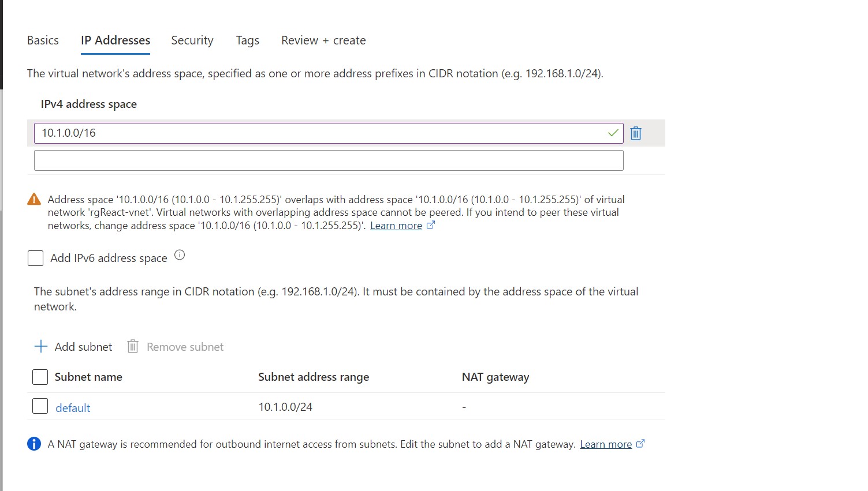Click the IPv6 info circle icon
The height and width of the screenshot is (491, 868).
tap(180, 255)
